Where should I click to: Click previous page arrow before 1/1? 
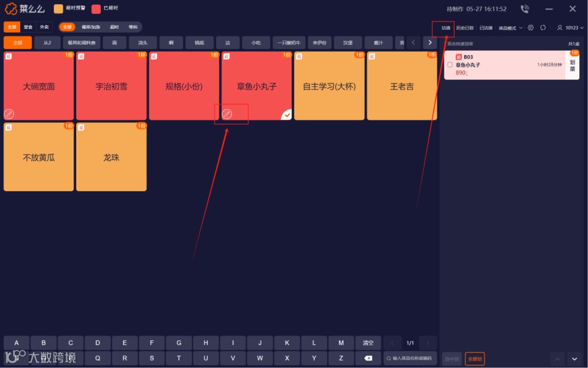(392, 343)
